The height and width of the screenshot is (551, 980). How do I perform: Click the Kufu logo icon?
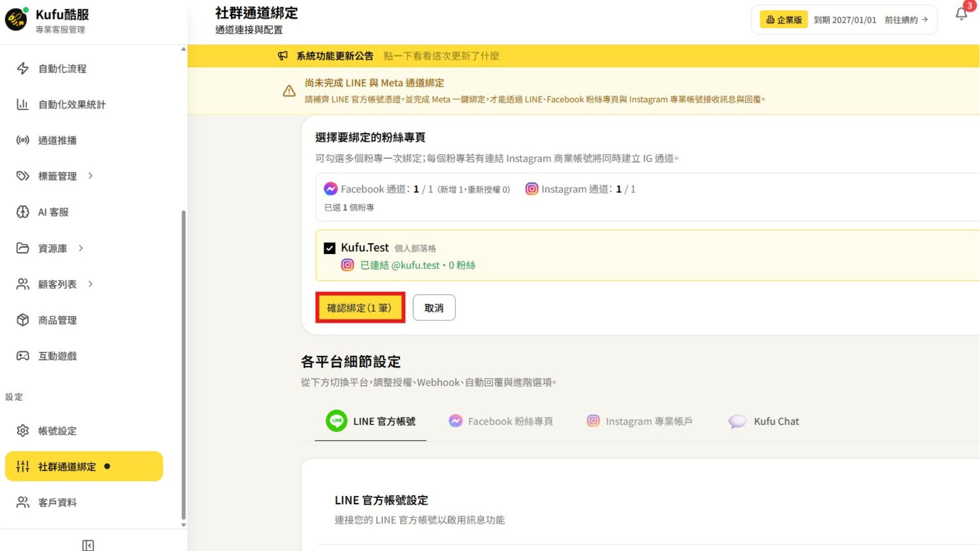(16, 20)
